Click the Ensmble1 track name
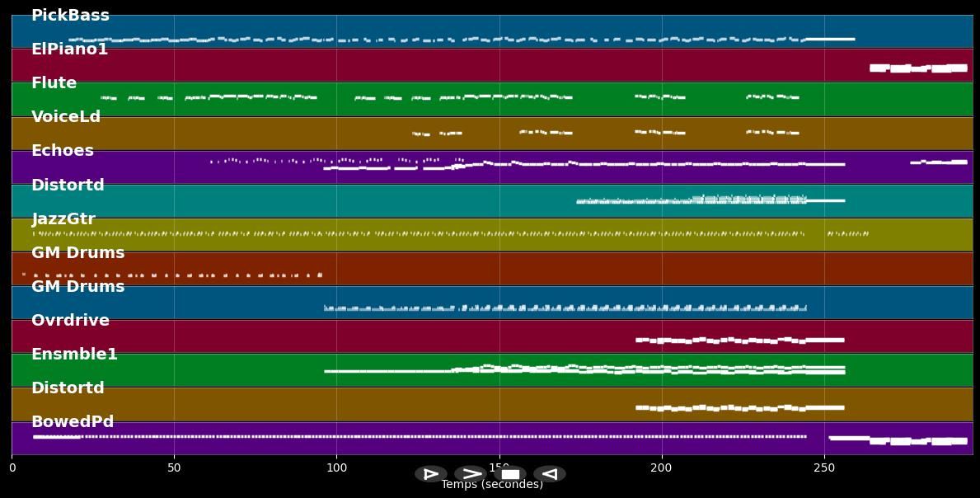Screen dimensions: 980x498 pos(74,355)
